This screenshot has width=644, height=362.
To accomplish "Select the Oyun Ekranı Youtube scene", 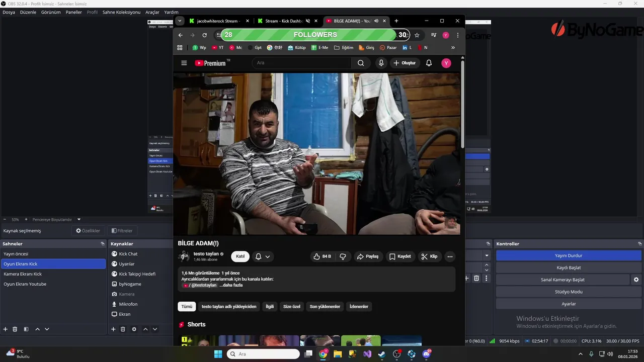I will (x=53, y=284).
